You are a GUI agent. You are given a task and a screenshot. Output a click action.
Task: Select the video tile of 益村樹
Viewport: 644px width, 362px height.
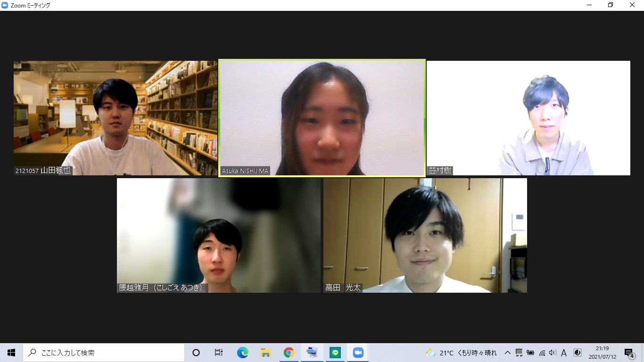pyautogui.click(x=528, y=118)
